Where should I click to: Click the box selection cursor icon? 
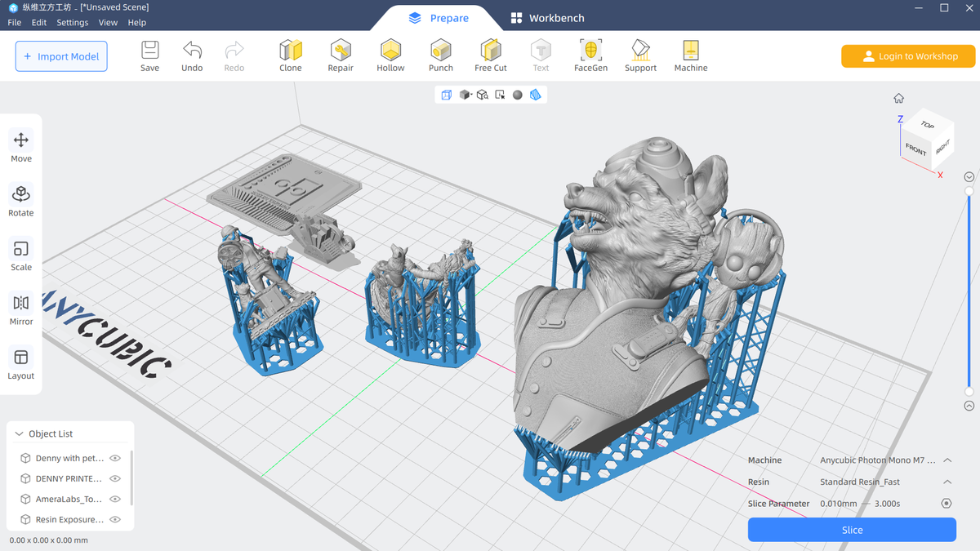[x=500, y=95]
